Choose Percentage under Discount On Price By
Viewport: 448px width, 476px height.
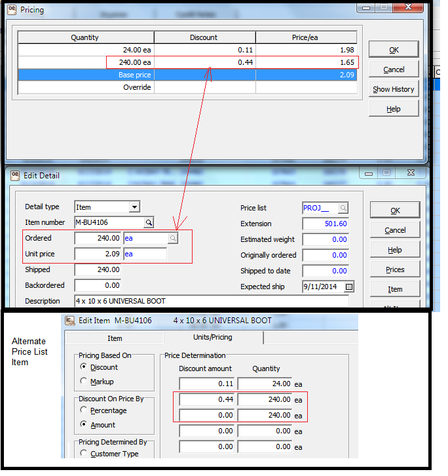click(83, 410)
